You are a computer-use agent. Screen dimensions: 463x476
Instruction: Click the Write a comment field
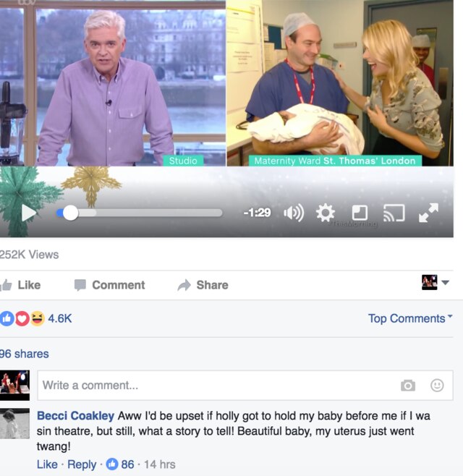point(245,386)
